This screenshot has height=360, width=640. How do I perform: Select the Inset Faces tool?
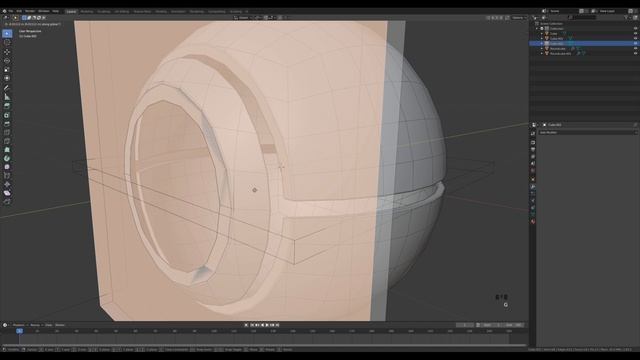7,115
